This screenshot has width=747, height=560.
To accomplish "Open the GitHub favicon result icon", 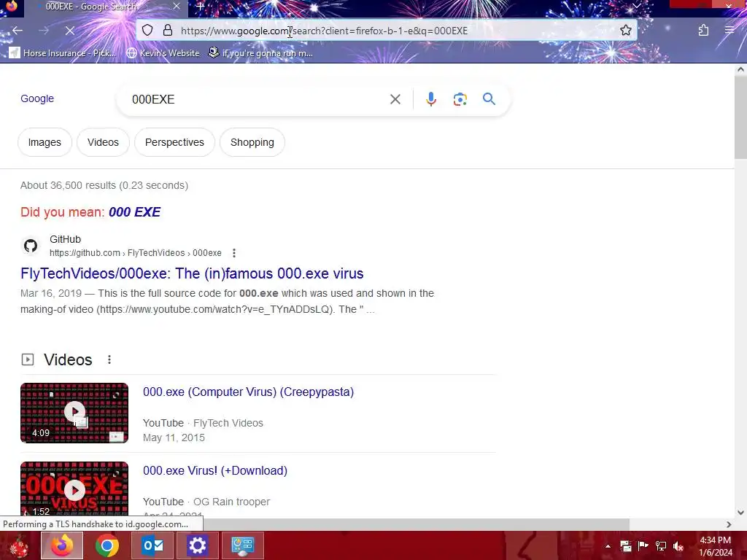I will click(x=31, y=246).
